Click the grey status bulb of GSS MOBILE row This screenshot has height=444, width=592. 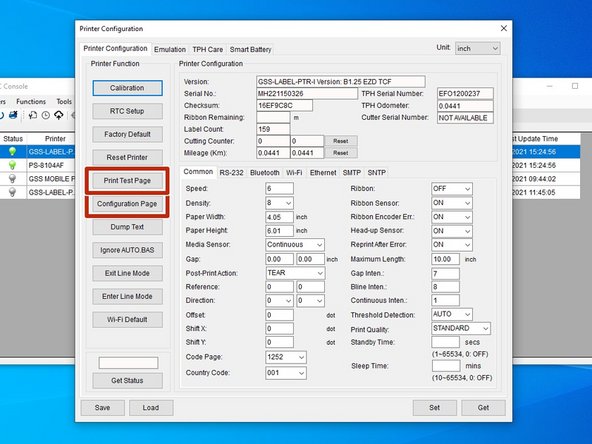pos(12,179)
